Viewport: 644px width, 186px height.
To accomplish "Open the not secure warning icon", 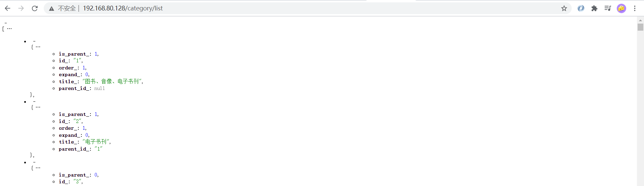I will [x=51, y=8].
